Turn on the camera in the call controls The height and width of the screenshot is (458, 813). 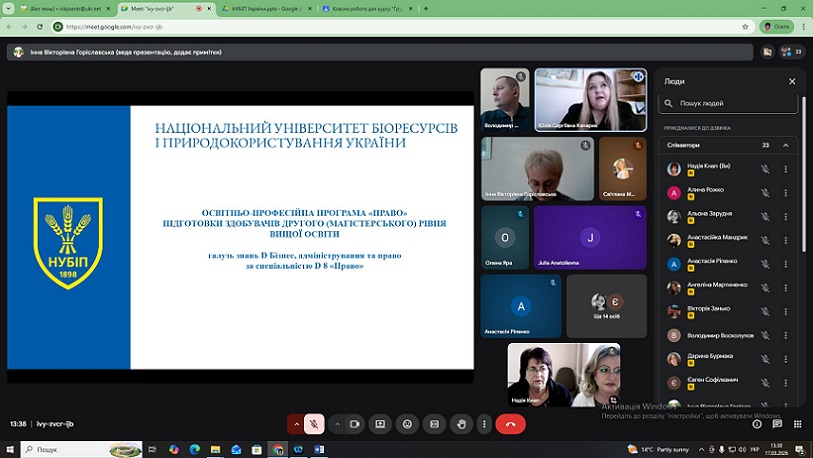pos(355,424)
